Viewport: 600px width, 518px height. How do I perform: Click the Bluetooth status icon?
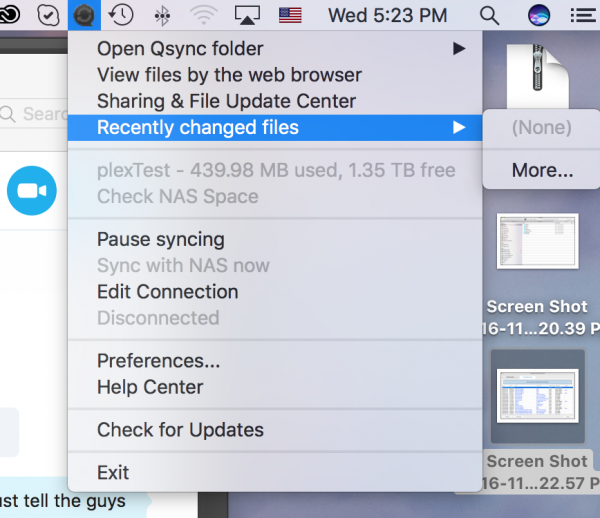point(162,16)
